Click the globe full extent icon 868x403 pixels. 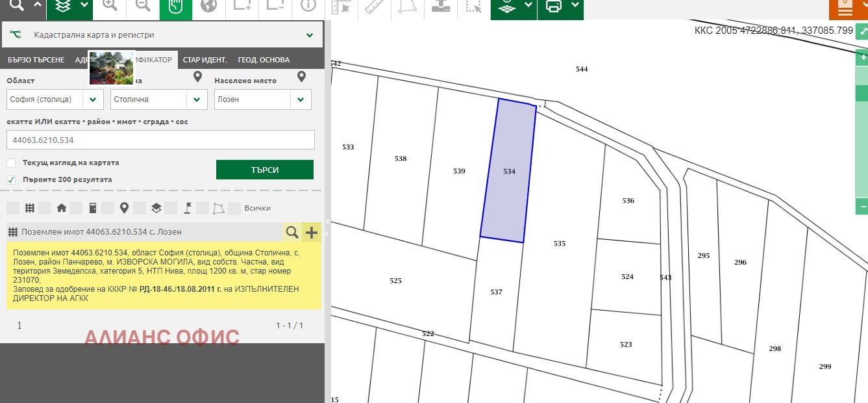click(208, 6)
